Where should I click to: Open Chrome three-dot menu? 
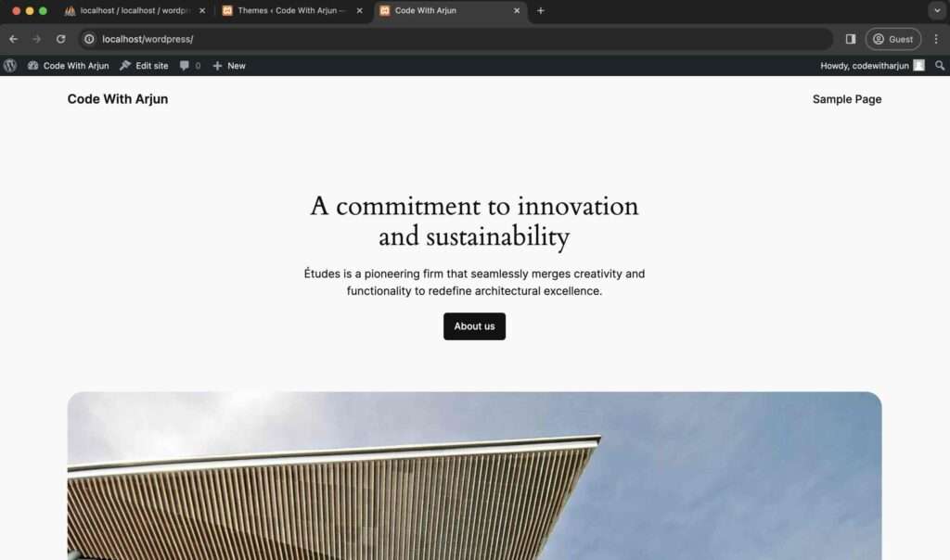pos(936,39)
